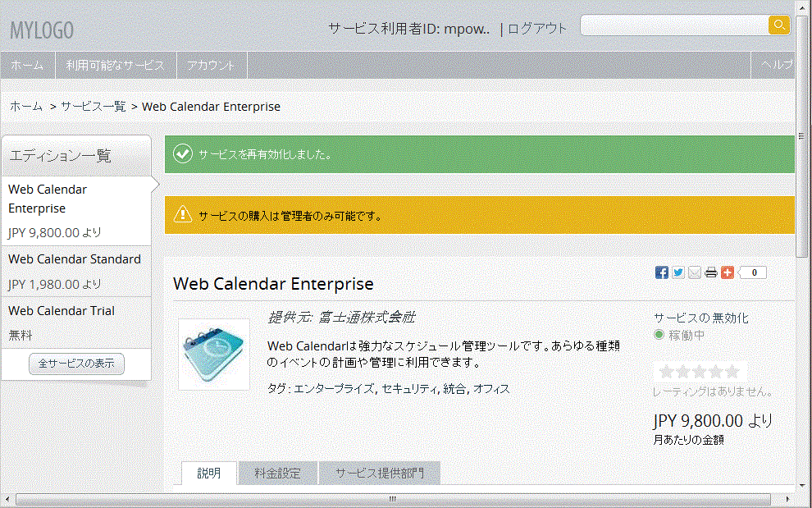Screen dimensions: 812x508
Task: Click the five-star rating widget
Action: 699,371
